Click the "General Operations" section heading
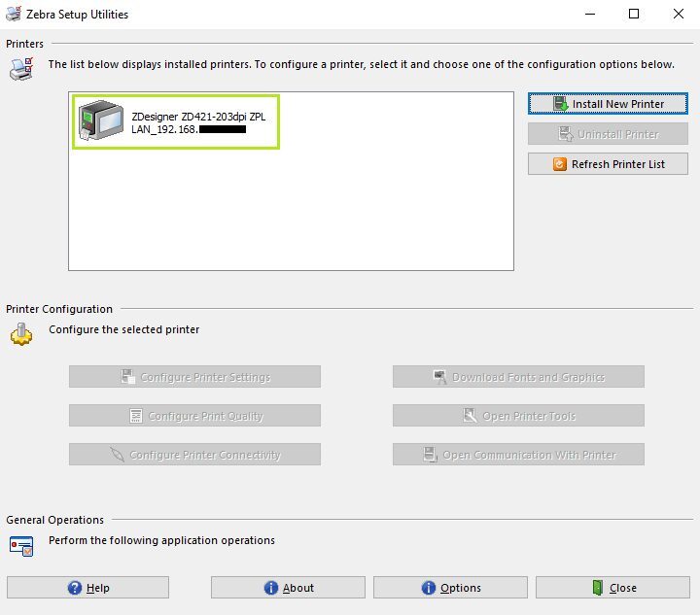700x615 pixels. [x=54, y=520]
